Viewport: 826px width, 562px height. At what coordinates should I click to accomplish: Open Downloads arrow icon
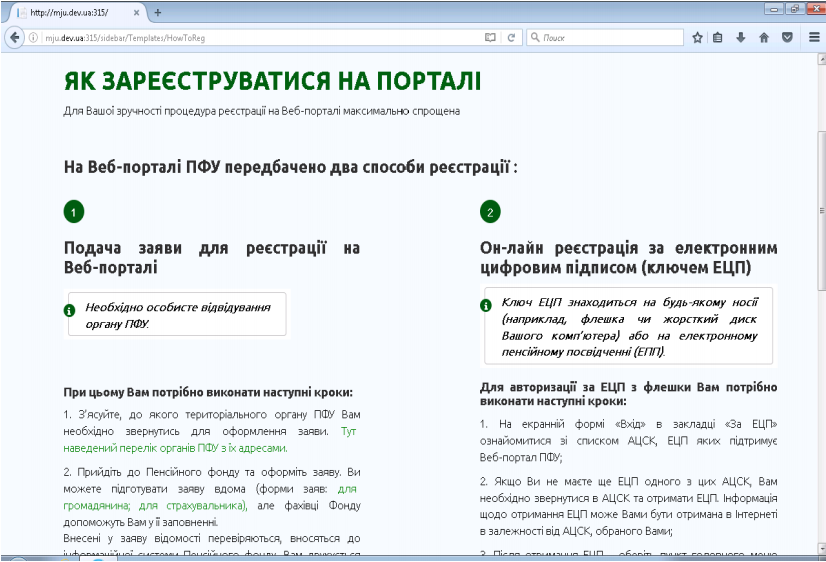tap(741, 37)
